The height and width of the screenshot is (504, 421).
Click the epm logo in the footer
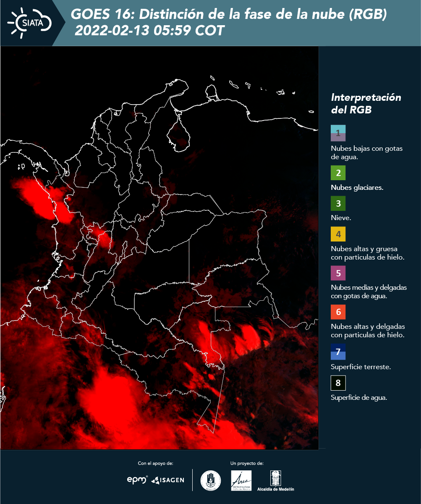138,480
